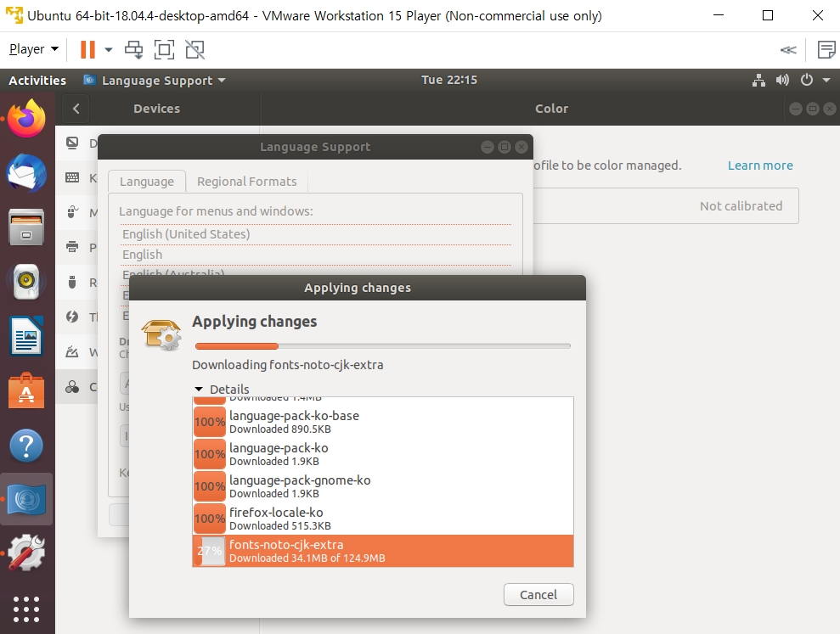Viewport: 840px width, 634px height.
Task: Select Thunderbolt icon in Settings sidebar
Action: pyautogui.click(x=72, y=317)
